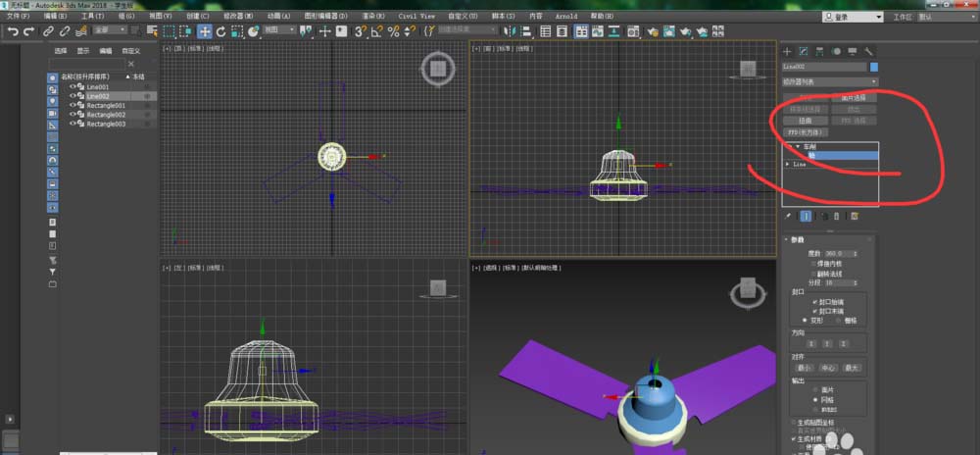The height and width of the screenshot is (455, 980).
Task: Expand the Line entry in modifier stack
Action: [x=789, y=164]
